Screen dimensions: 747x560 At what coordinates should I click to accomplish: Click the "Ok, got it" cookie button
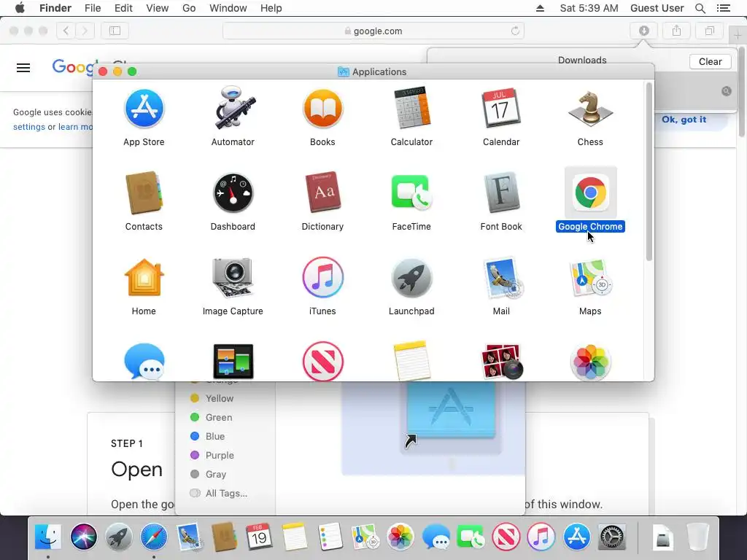click(684, 120)
